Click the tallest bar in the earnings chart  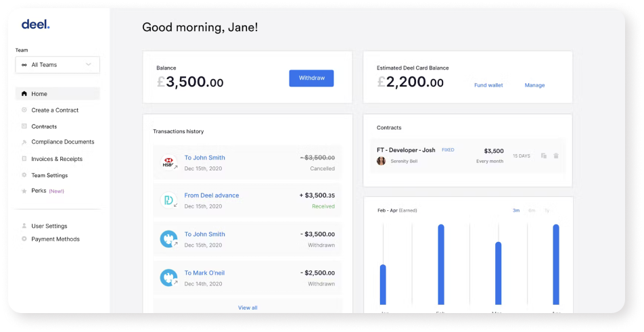[x=441, y=264]
